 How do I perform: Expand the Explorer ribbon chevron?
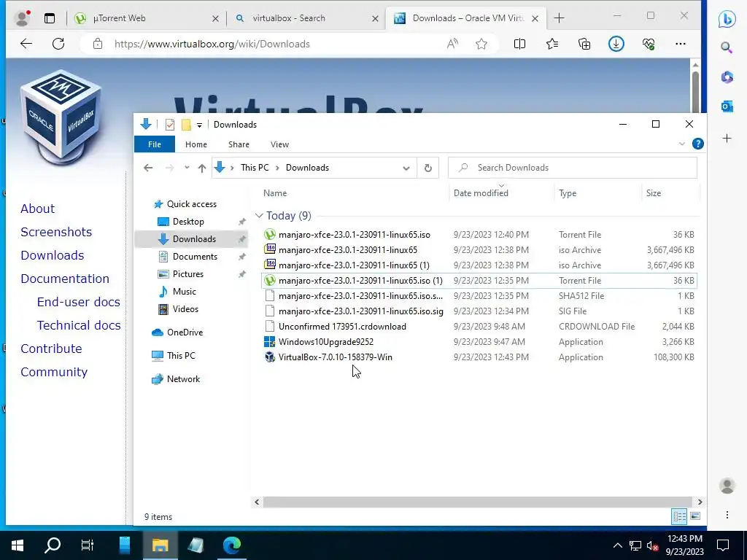click(682, 144)
